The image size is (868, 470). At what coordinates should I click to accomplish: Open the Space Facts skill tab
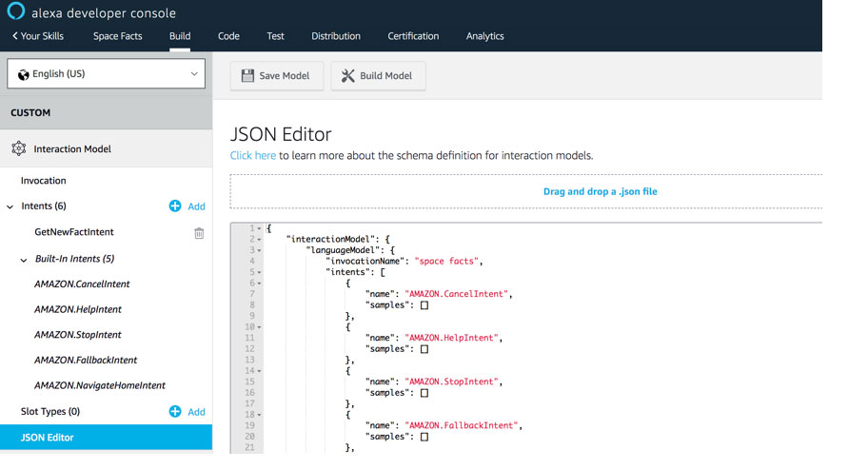(117, 36)
